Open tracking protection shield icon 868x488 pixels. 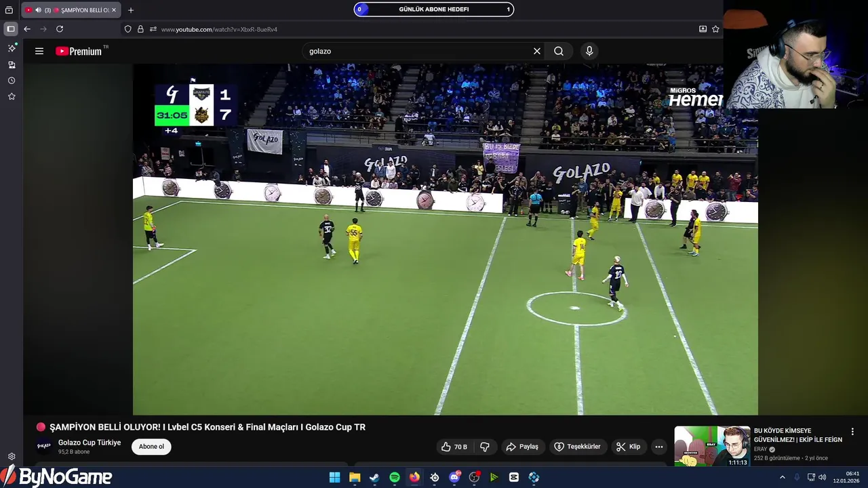click(127, 29)
